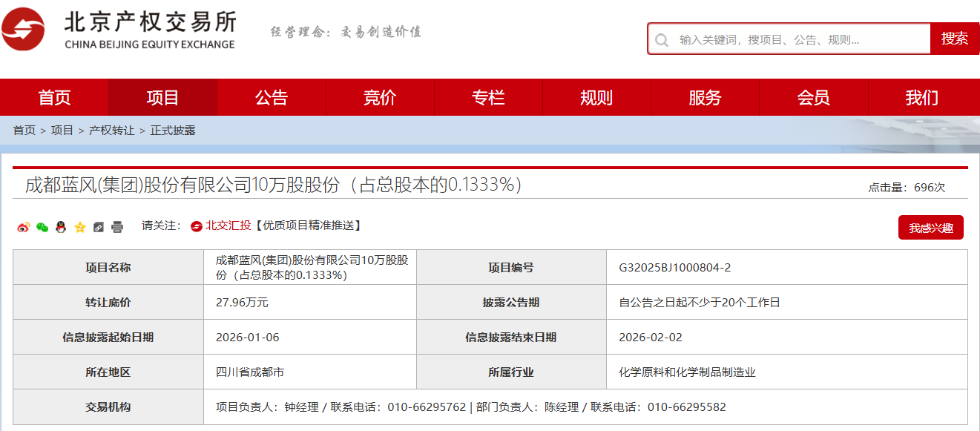The width and height of the screenshot is (980, 431).
Task: Open the 规则 navigation tab
Action: (596, 97)
